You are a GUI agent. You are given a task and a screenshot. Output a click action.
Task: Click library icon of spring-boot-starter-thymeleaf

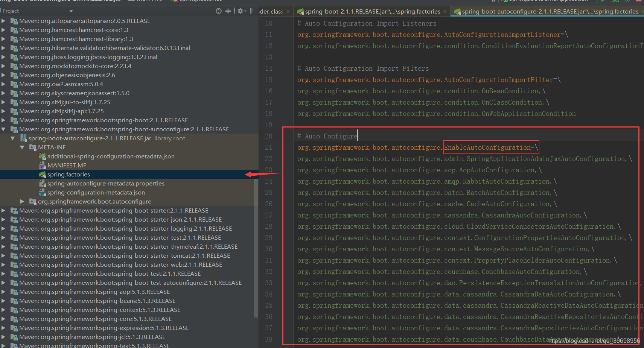(14, 247)
